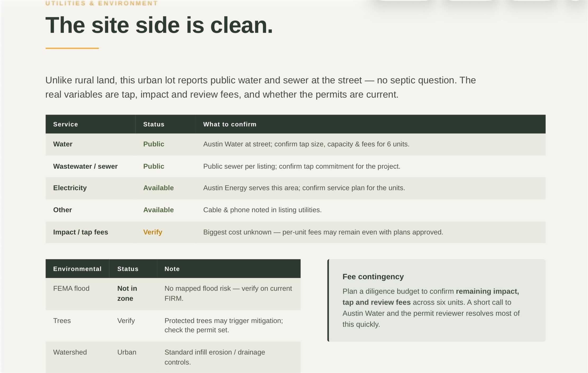Click the 'What to confirm' column header
This screenshot has width=588, height=373.
tap(230, 124)
